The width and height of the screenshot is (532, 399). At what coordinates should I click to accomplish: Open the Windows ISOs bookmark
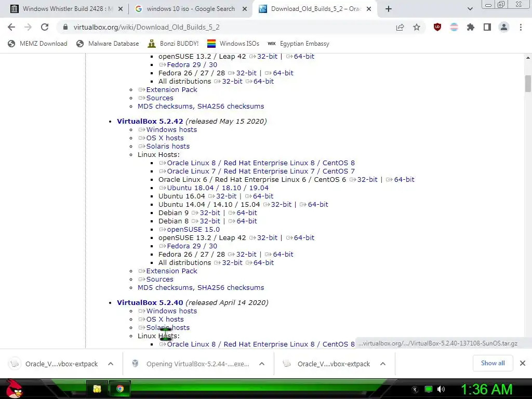(x=233, y=44)
